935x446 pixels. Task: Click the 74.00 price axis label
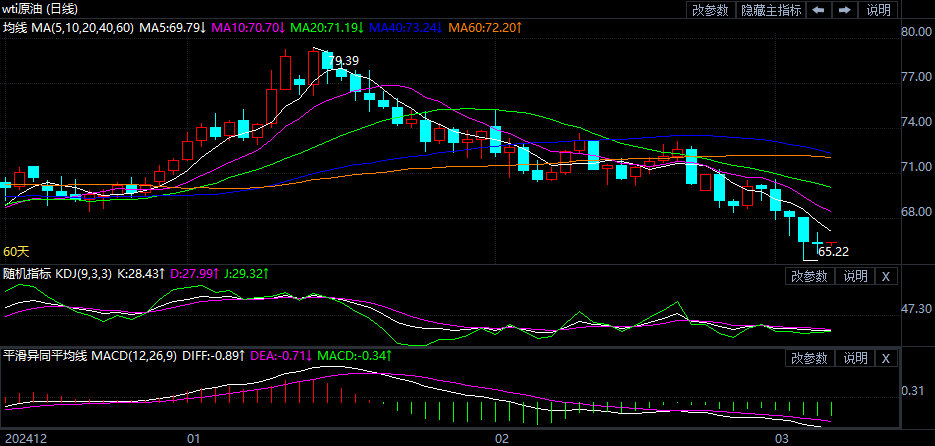(917, 121)
